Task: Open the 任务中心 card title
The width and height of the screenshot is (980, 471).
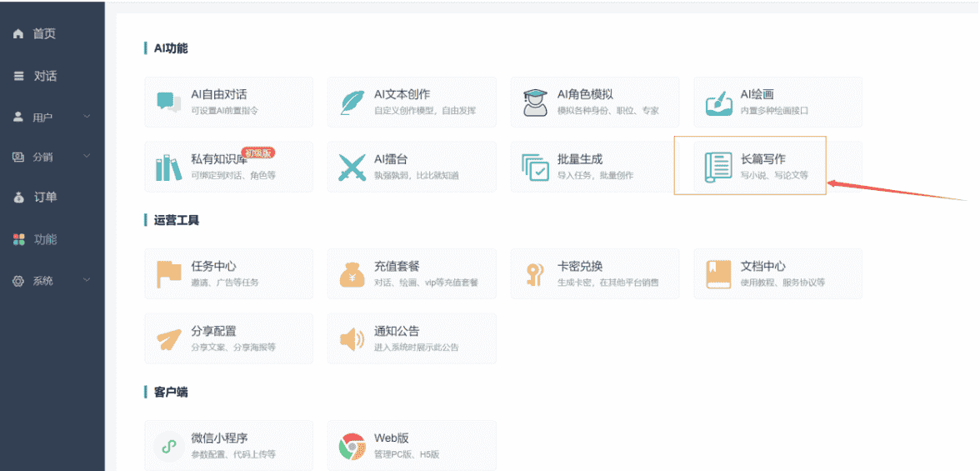Action: coord(213,267)
